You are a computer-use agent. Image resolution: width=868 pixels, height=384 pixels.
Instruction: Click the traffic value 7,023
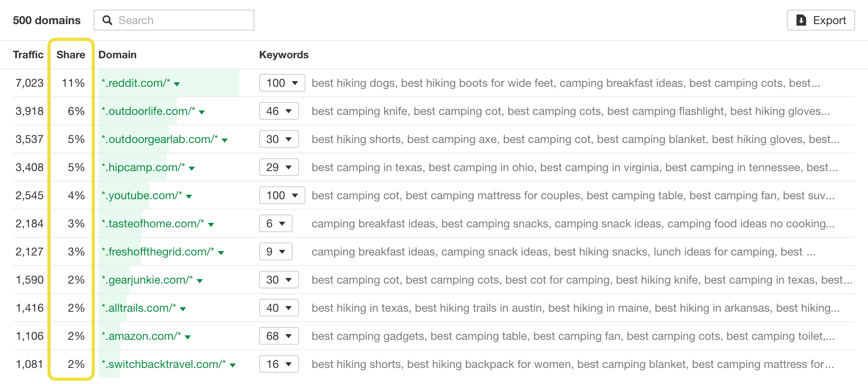[29, 83]
